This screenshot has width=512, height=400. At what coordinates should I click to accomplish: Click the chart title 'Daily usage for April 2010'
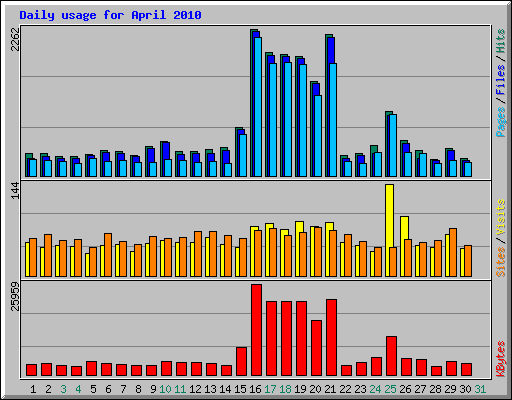click(110, 15)
